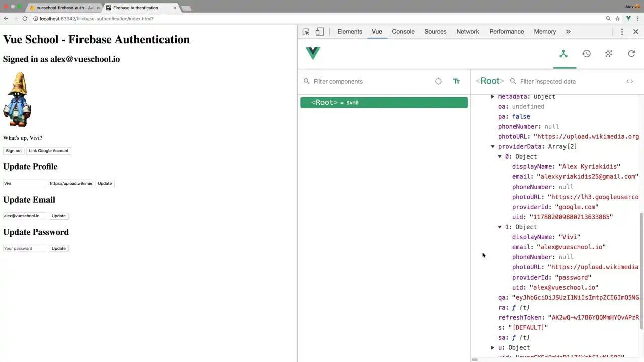Expand the u Object

(493, 347)
